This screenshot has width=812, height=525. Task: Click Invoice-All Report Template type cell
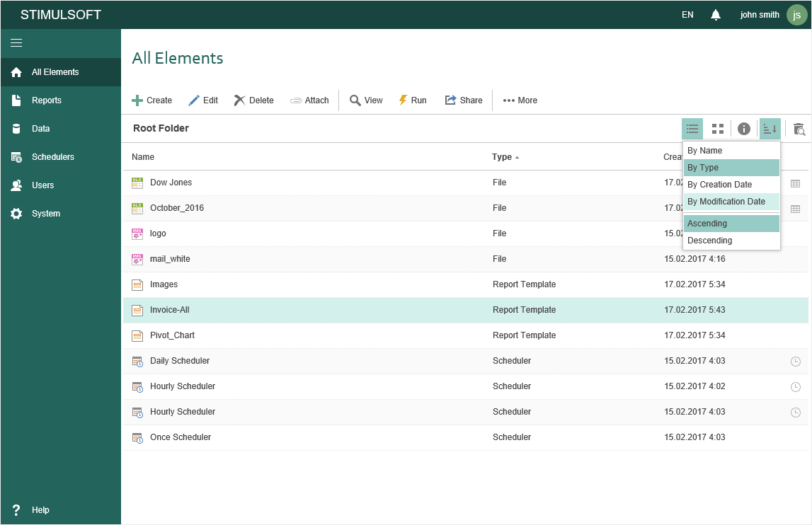click(524, 310)
